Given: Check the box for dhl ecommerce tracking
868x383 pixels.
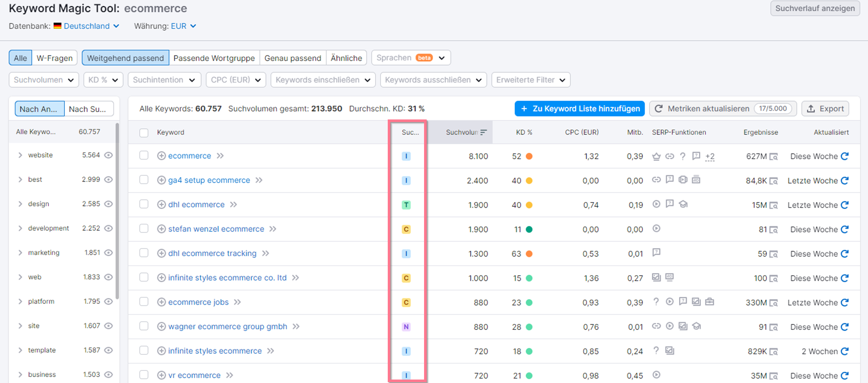Looking at the screenshot, I should (x=144, y=253).
